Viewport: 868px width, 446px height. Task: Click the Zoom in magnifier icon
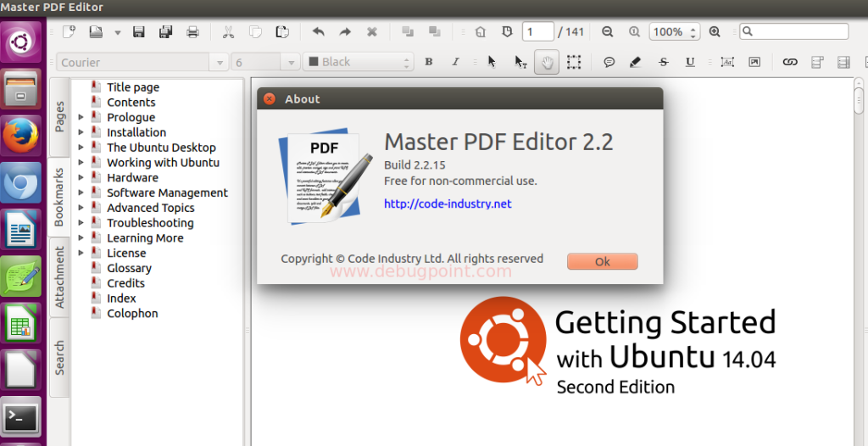715,32
